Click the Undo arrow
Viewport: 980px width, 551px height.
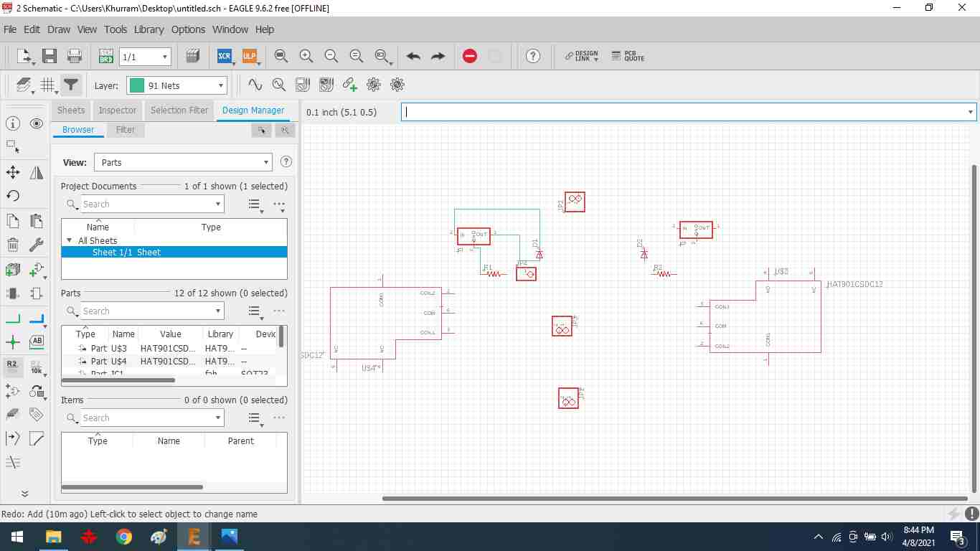pyautogui.click(x=413, y=56)
